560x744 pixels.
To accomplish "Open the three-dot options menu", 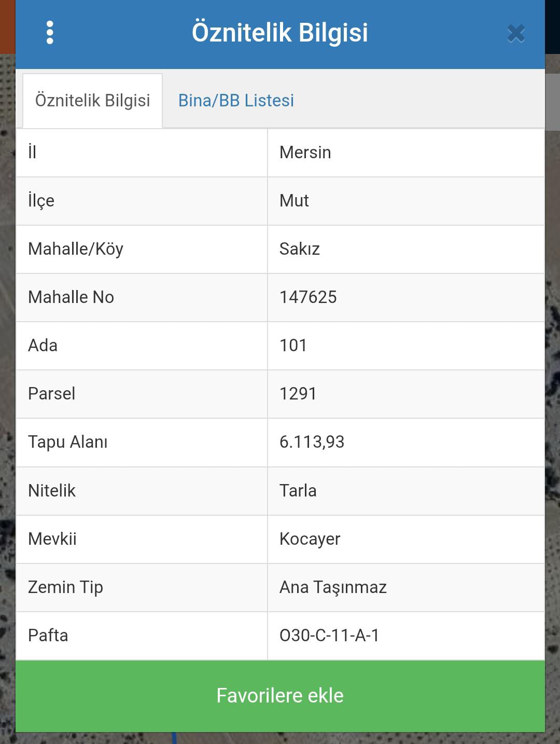I will [50, 33].
